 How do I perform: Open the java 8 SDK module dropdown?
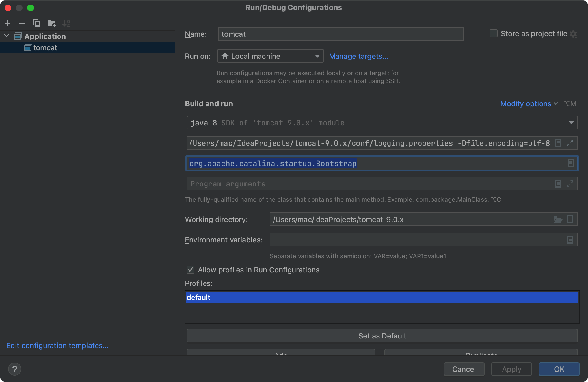[x=382, y=123]
